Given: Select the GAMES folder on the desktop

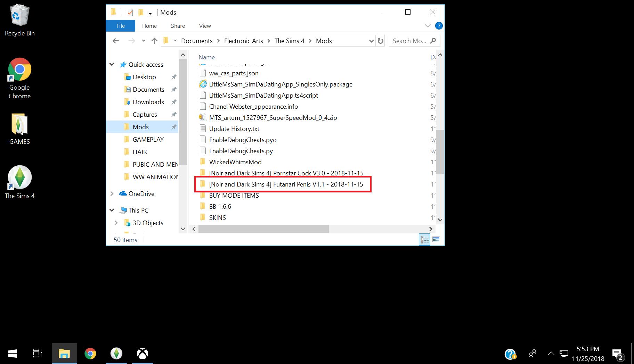Looking at the screenshot, I should pos(19,129).
